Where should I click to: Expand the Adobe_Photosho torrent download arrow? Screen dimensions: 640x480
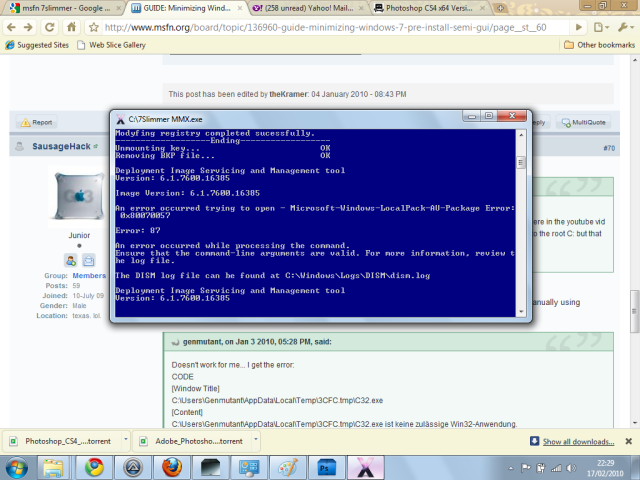[x=256, y=439]
